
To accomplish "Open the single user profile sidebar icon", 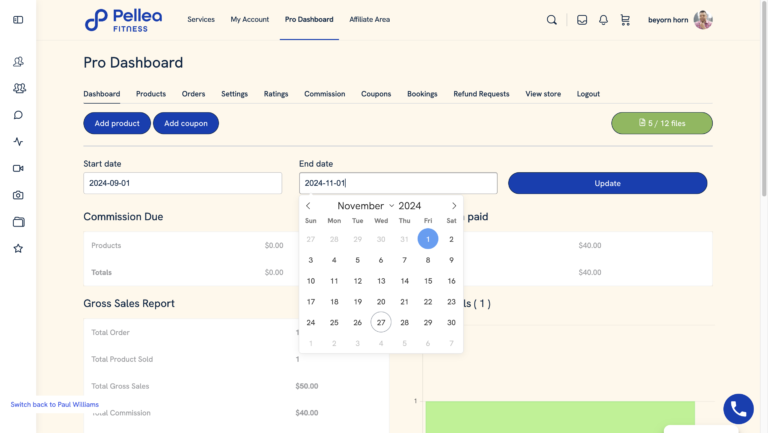I will pyautogui.click(x=18, y=62).
